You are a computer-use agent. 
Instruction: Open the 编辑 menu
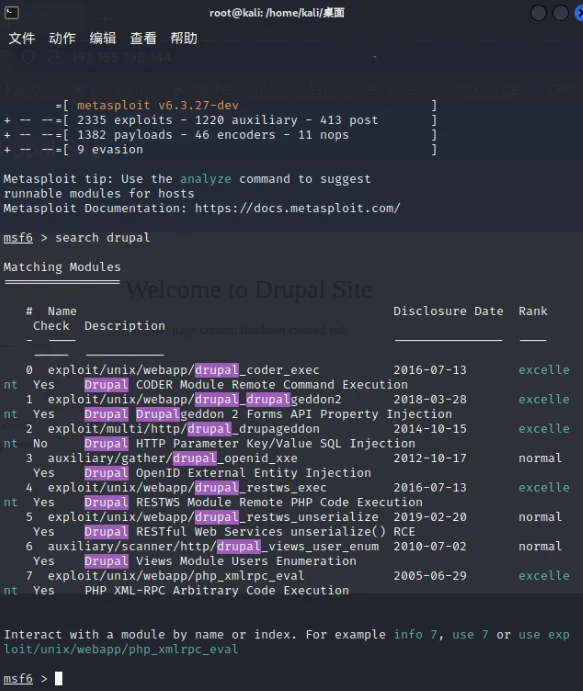click(103, 38)
